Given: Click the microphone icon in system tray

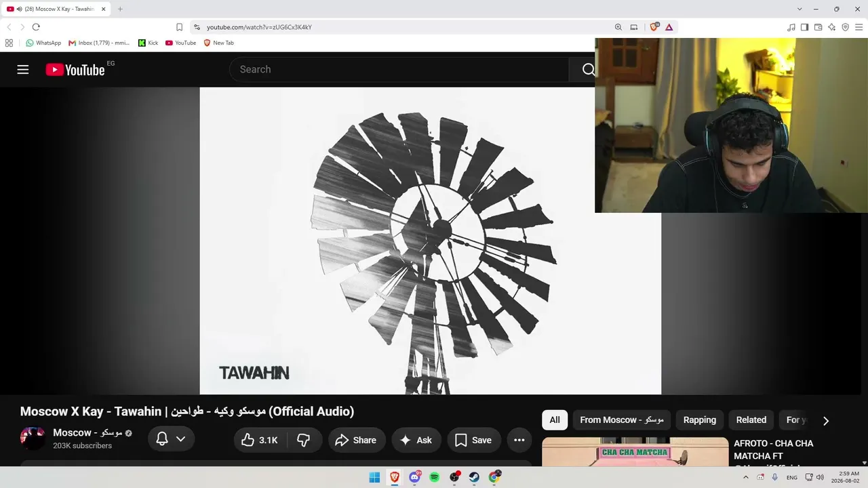Looking at the screenshot, I should click(775, 477).
